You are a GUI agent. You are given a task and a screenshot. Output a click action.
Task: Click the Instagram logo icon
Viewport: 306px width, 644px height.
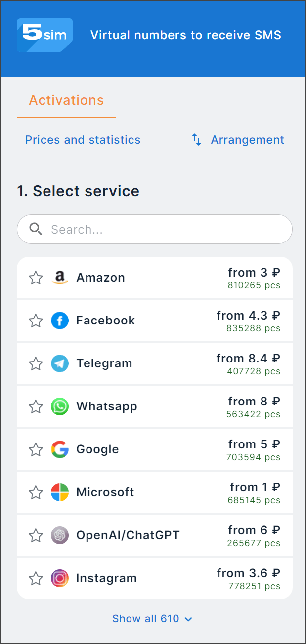[60, 579]
